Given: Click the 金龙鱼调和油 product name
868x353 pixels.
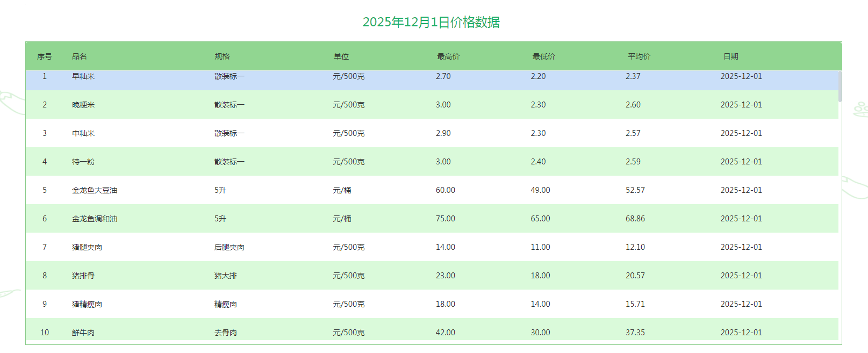Looking at the screenshot, I should 95,219.
